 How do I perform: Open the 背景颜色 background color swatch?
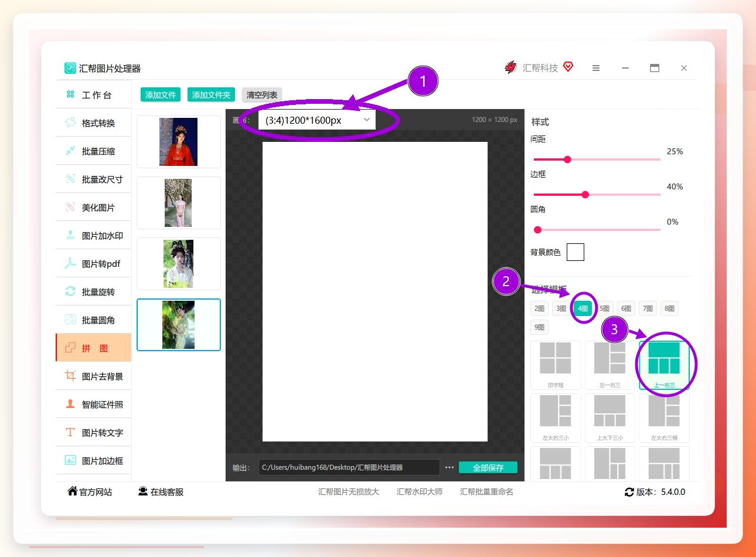(575, 252)
